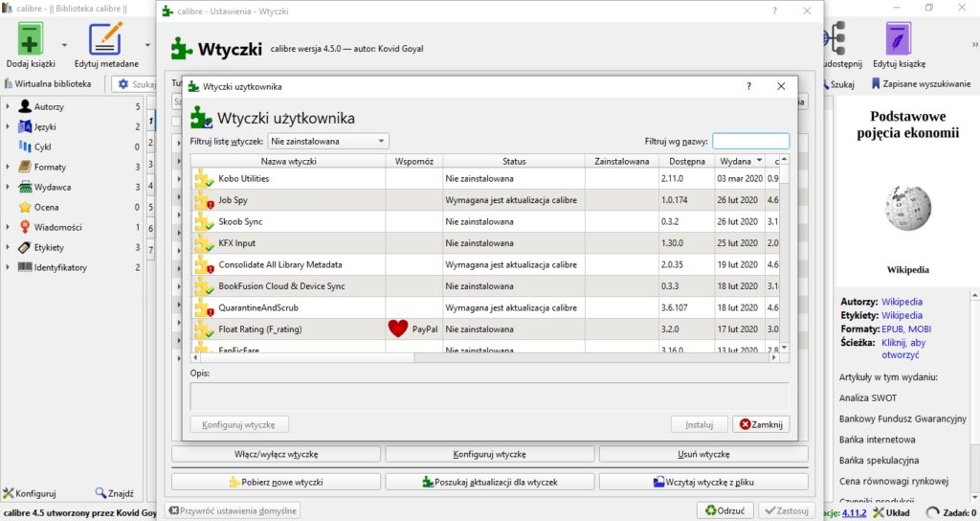Image resolution: width=980 pixels, height=521 pixels.
Task: Click the Job Spy plugin warning icon
Action: pos(205,200)
